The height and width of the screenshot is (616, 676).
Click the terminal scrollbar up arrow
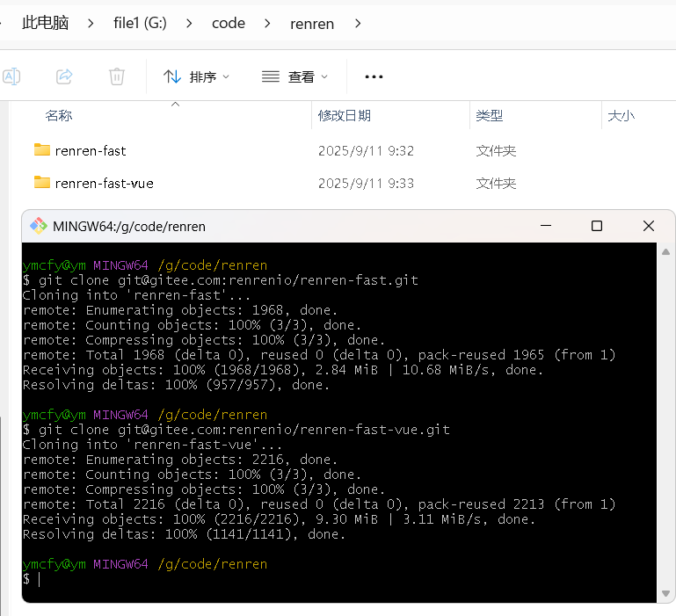point(665,251)
